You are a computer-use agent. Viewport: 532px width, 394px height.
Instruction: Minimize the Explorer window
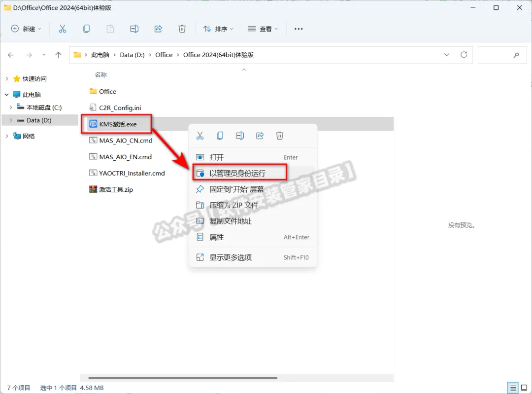click(x=473, y=7)
